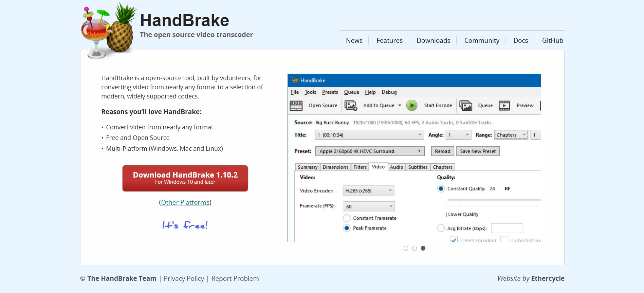Open the Other Platforms link
644x293 pixels.
[185, 202]
